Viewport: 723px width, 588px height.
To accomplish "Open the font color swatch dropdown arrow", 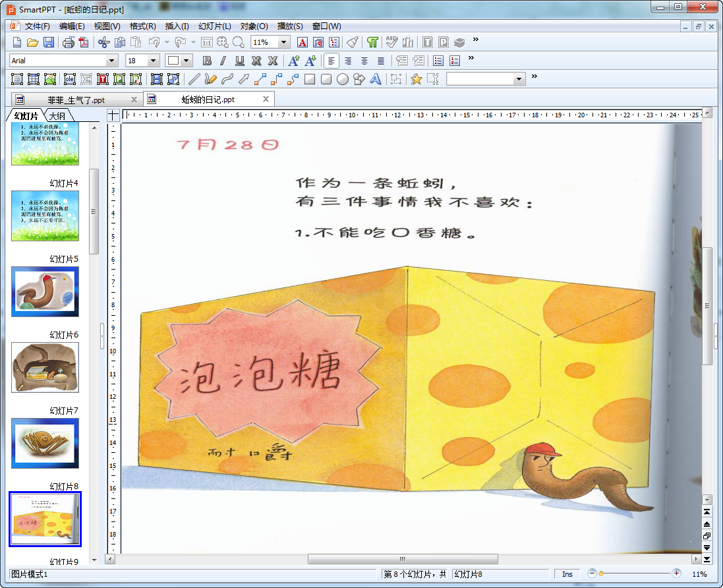I will [187, 61].
